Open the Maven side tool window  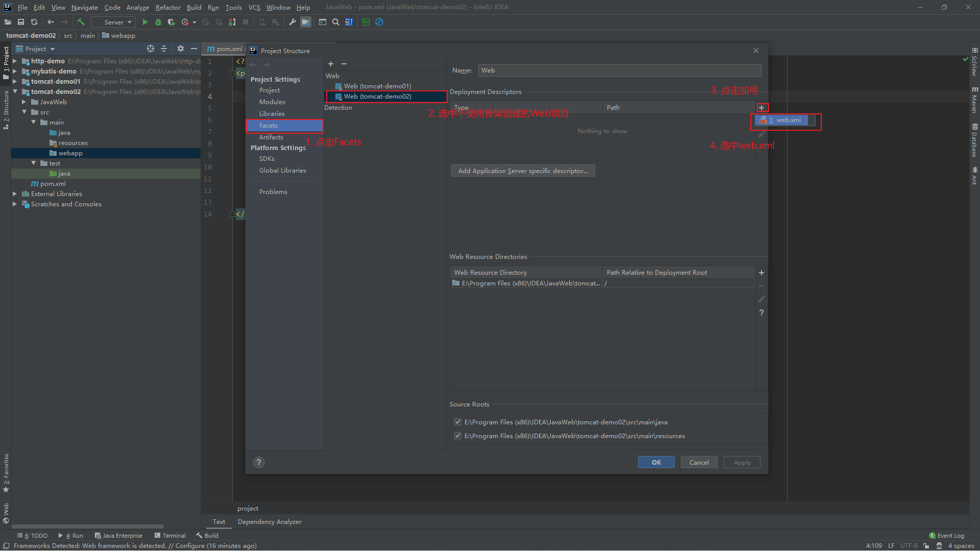(974, 100)
